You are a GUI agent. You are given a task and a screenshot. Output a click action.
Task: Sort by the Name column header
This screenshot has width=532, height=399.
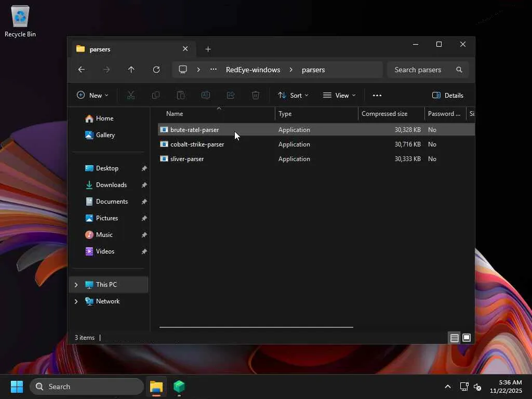(217, 114)
